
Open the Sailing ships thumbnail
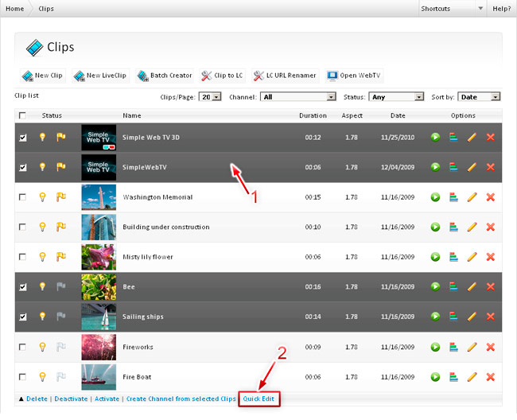99,317
